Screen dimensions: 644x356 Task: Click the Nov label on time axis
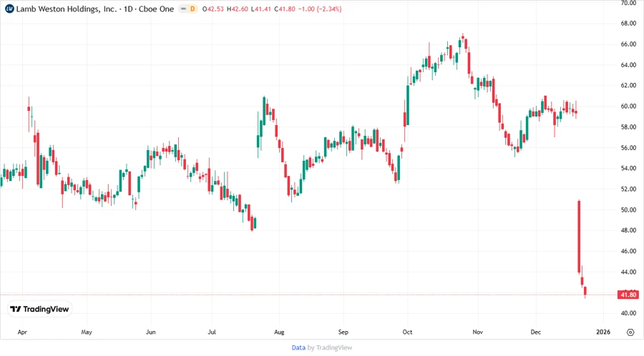click(477, 332)
